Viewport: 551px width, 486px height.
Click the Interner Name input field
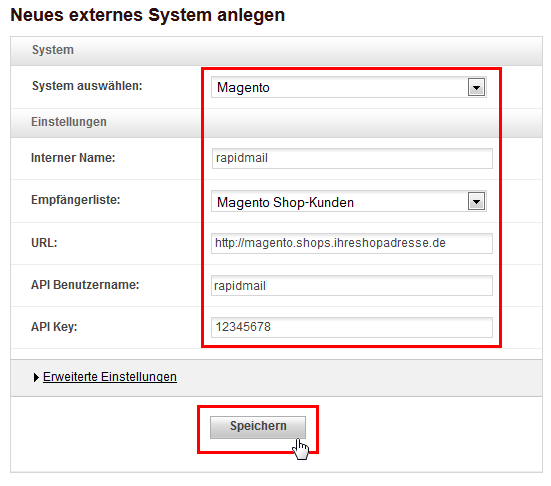352,158
